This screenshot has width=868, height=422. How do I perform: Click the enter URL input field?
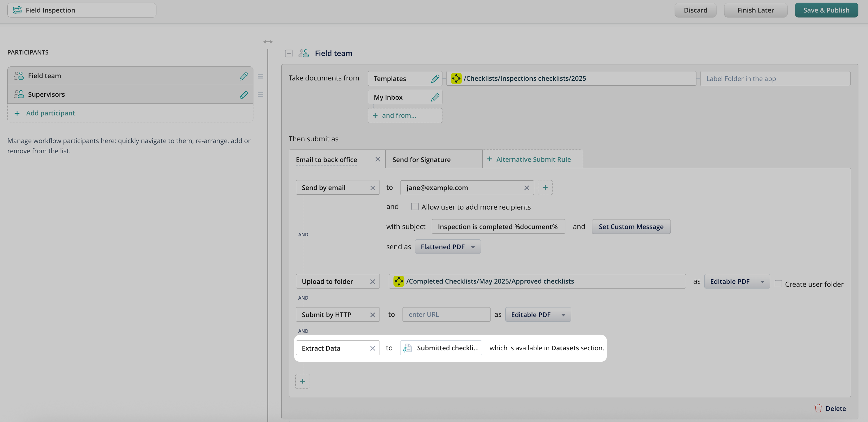(446, 314)
